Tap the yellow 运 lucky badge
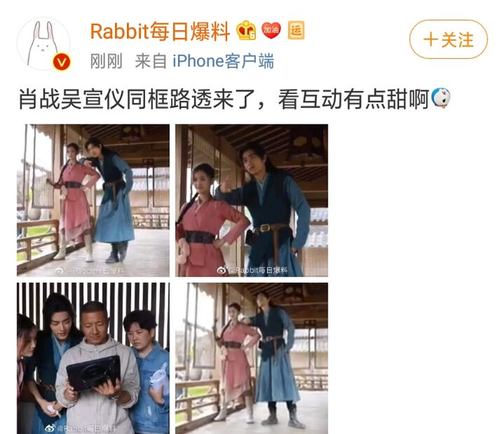This screenshot has width=504, height=434. click(296, 30)
